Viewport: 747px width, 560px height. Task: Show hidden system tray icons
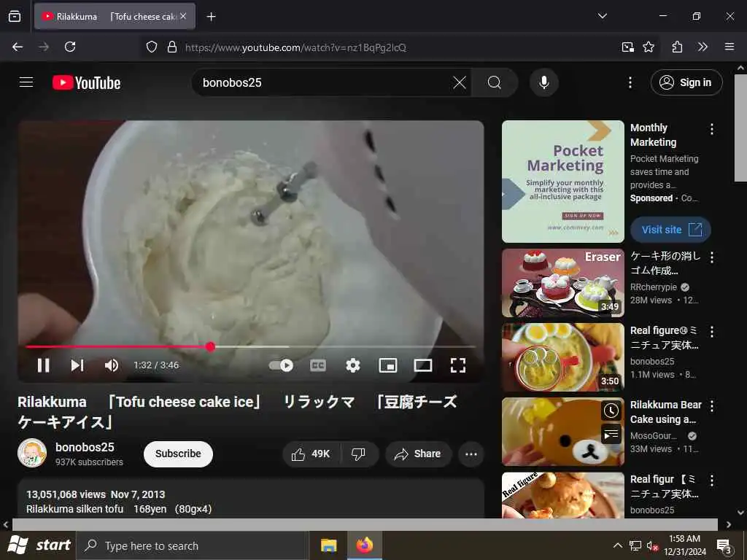tap(617, 545)
